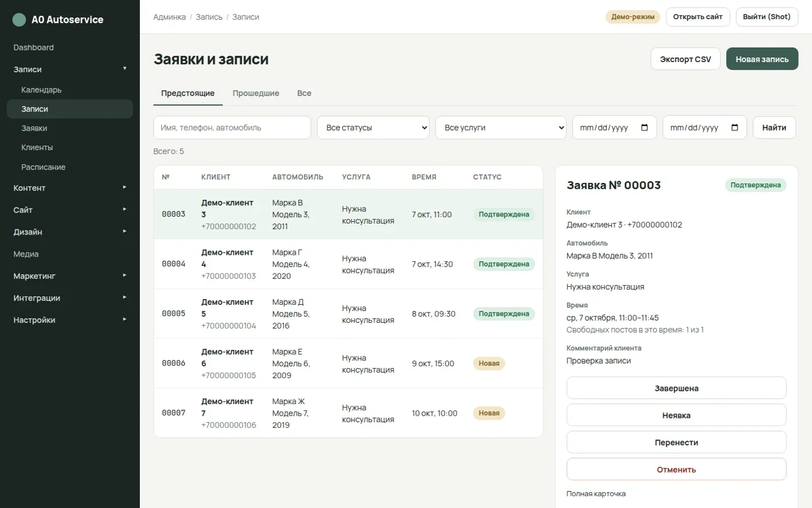The width and height of the screenshot is (812, 508).
Task: Click the Выйти (Shot) button
Action: click(x=767, y=17)
